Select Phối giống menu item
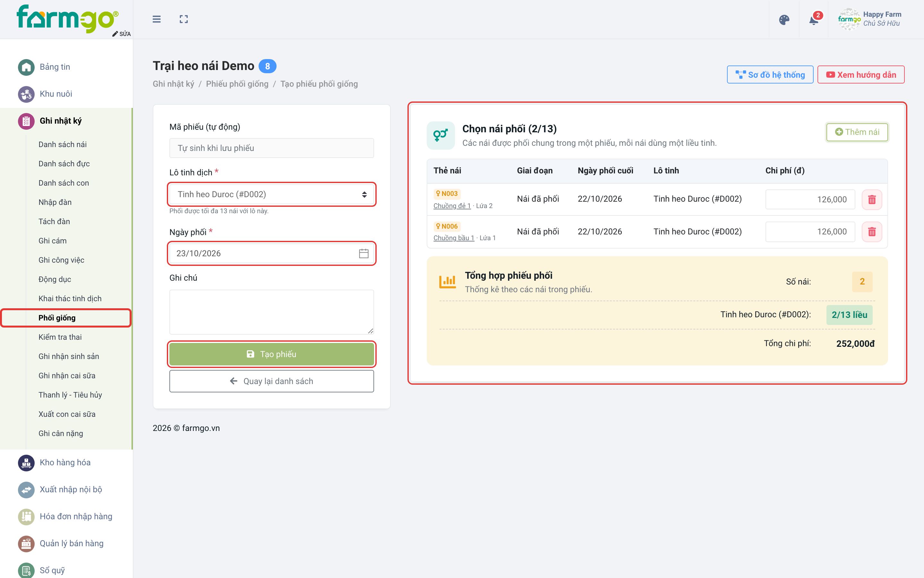924x578 pixels. [57, 318]
